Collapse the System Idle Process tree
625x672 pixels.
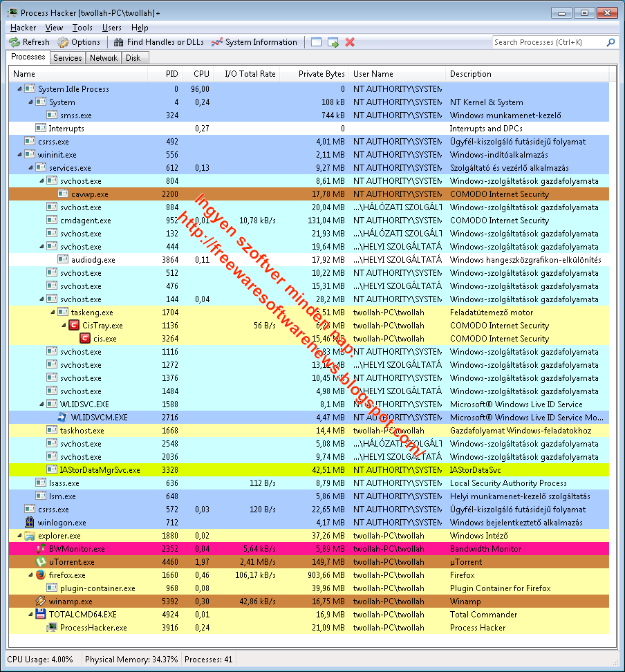click(19, 89)
